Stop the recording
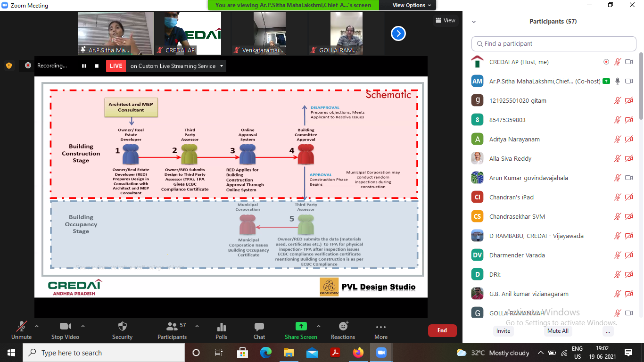Screen dimensions: 644x362 (x=97, y=66)
